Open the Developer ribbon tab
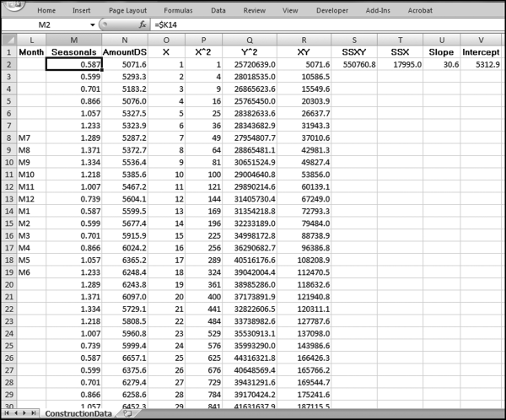Viewport: 506px width, 420px height. [332, 10]
